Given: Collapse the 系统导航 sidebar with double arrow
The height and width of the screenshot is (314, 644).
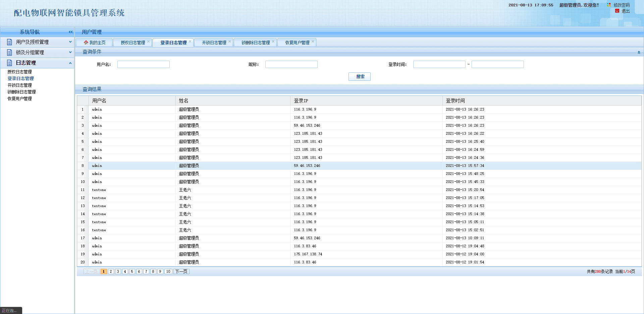Looking at the screenshot, I should click(70, 32).
